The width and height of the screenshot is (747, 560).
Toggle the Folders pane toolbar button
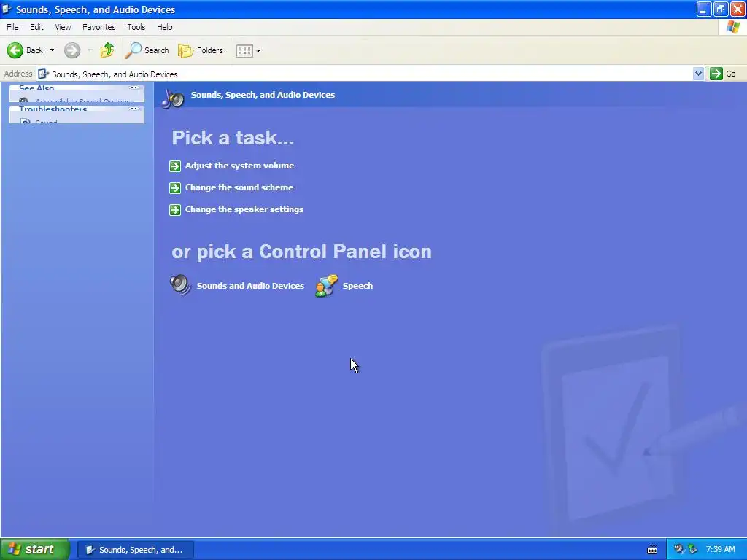tap(201, 50)
